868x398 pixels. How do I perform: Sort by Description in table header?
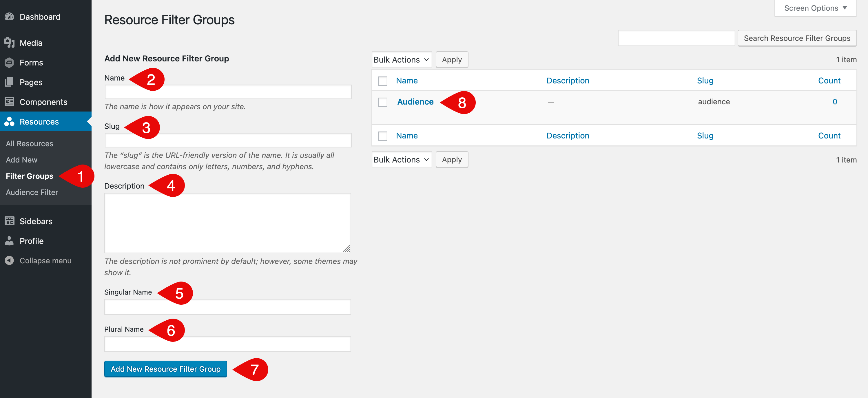point(568,81)
